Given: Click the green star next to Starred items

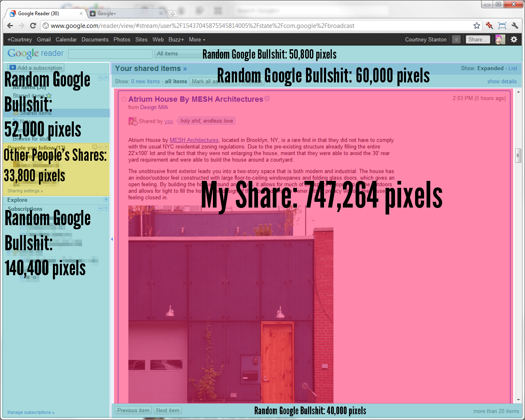Looking at the screenshot, I should [49, 96].
